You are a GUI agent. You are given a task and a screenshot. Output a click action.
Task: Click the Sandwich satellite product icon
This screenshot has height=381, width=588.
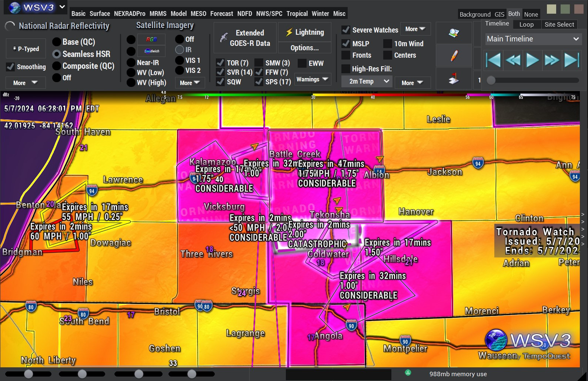[x=151, y=51]
